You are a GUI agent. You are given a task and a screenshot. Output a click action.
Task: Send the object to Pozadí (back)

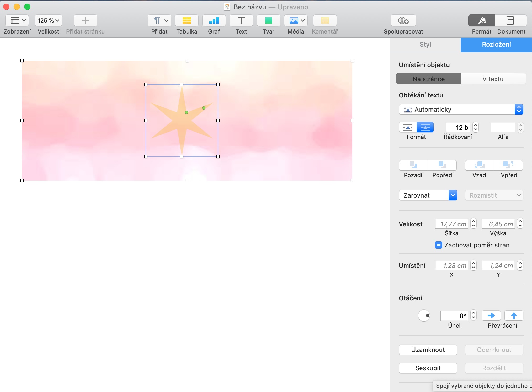(413, 165)
